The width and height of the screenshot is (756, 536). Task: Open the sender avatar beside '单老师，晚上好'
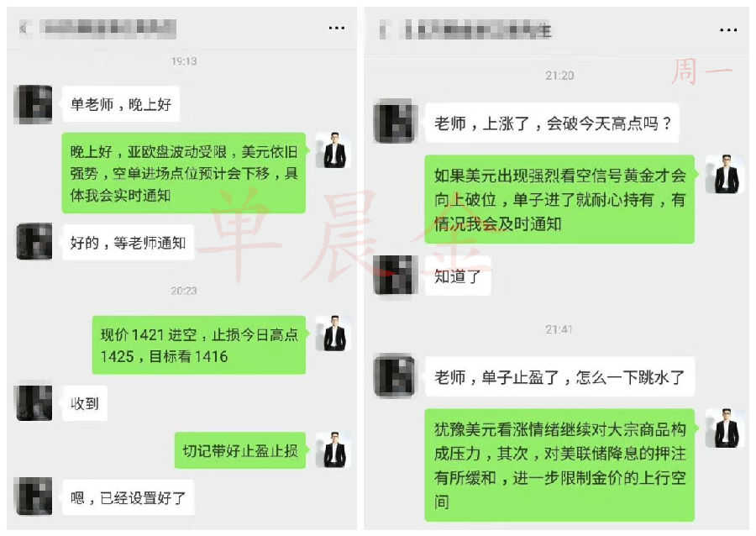pyautogui.click(x=34, y=104)
